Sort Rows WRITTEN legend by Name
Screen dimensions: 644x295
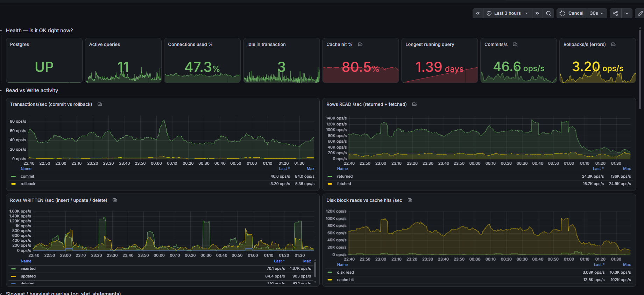pyautogui.click(x=26, y=261)
